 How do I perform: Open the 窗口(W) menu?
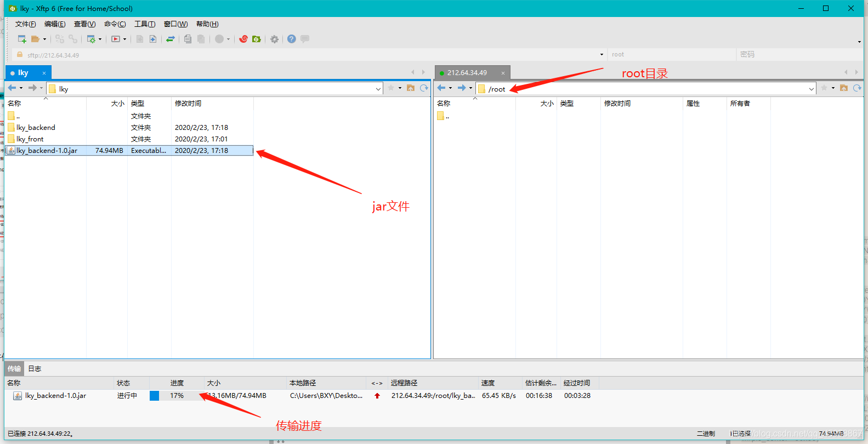175,24
